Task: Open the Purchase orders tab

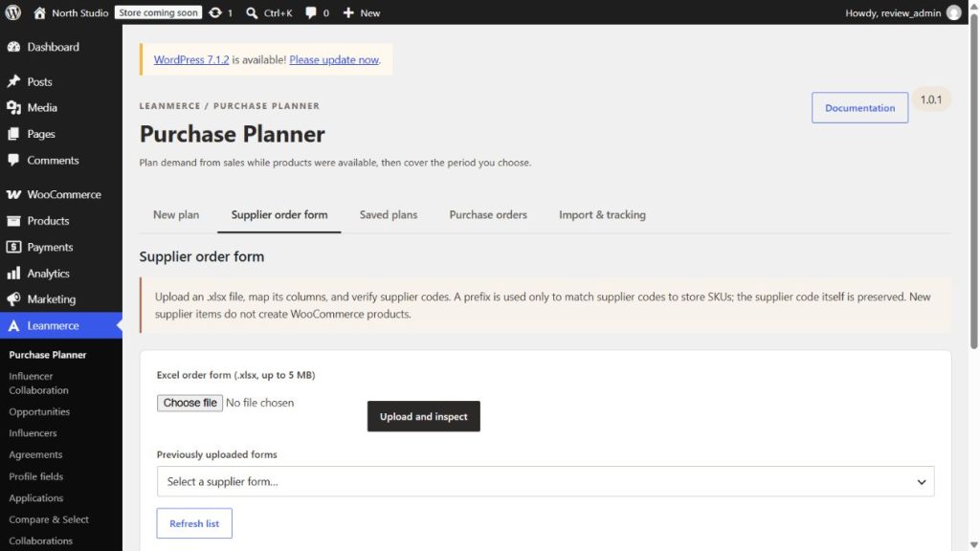Action: click(488, 214)
